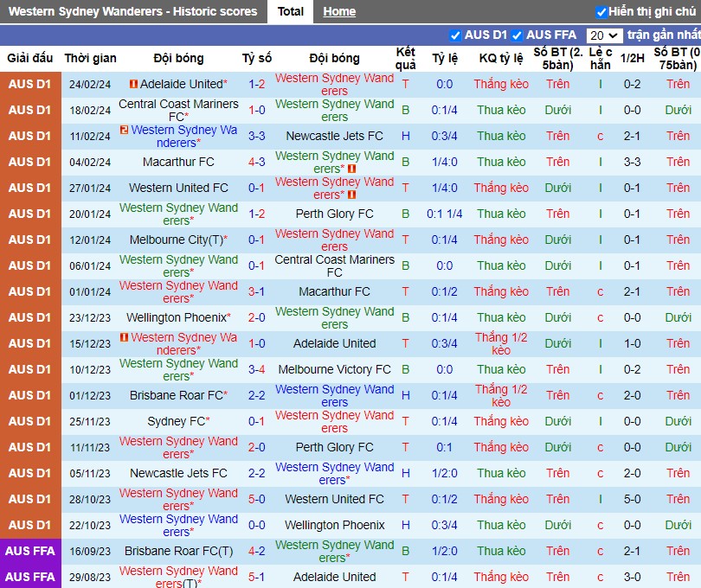Open Adelaide United team link on 24/02/24

coord(182,84)
